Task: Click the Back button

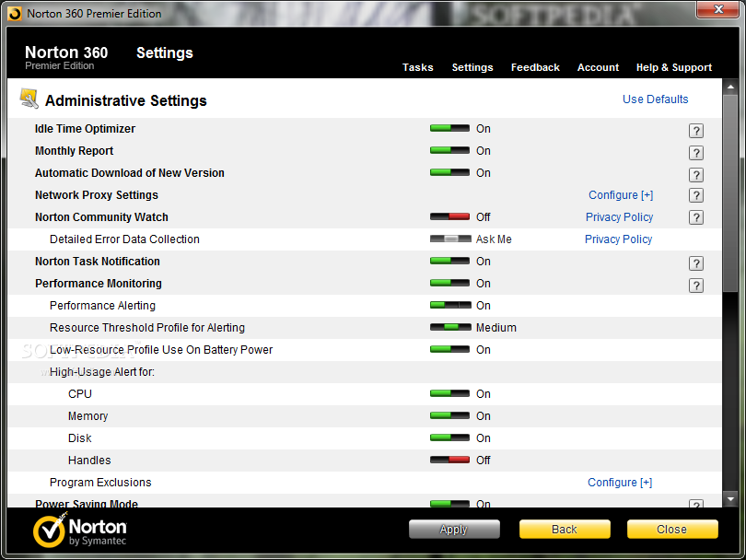Action: pos(565,529)
